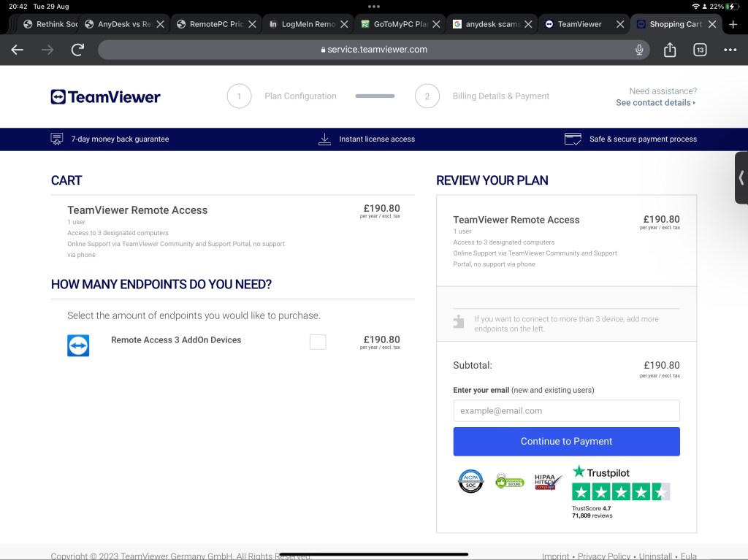
Task: Expand the side panel chevron handle
Action: click(741, 178)
